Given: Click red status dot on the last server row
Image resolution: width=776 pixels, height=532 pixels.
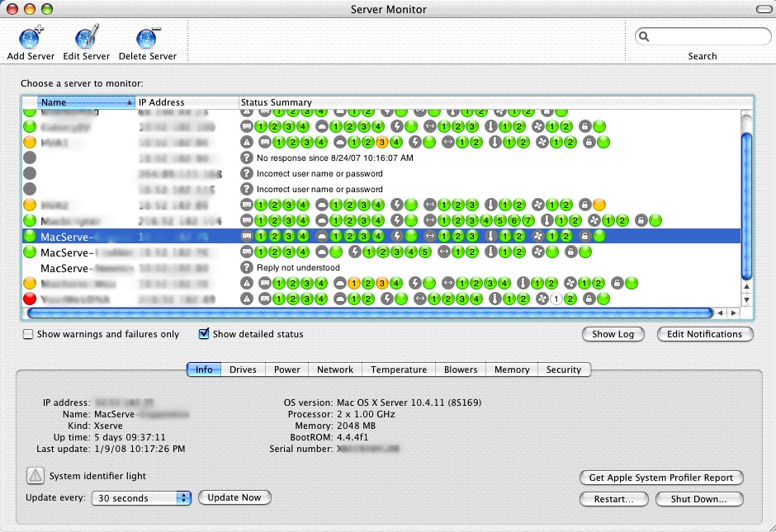Looking at the screenshot, I should (x=30, y=299).
